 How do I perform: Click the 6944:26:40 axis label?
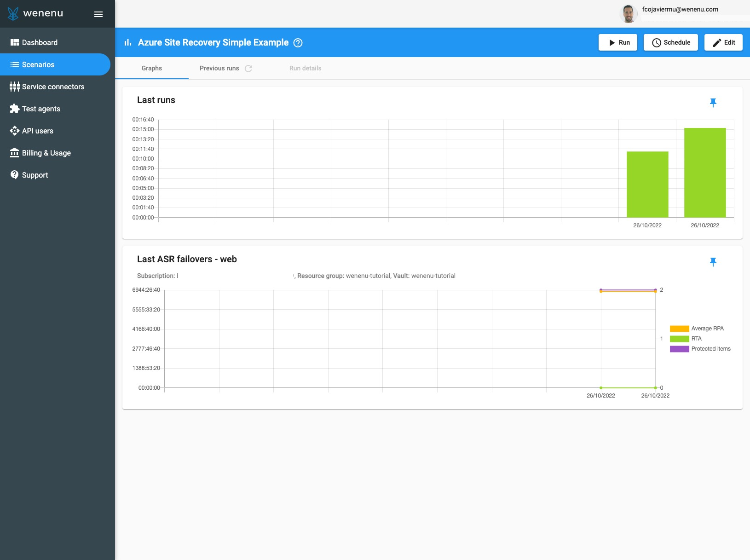pyautogui.click(x=146, y=290)
